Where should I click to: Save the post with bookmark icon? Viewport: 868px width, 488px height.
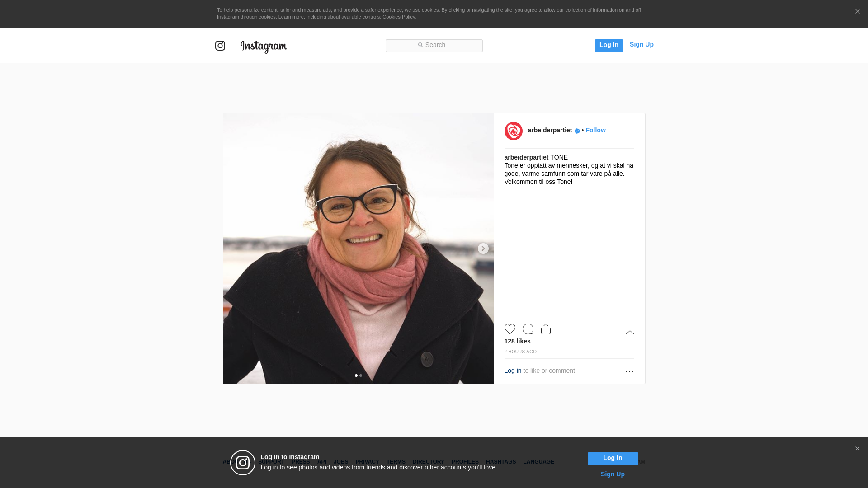click(630, 329)
